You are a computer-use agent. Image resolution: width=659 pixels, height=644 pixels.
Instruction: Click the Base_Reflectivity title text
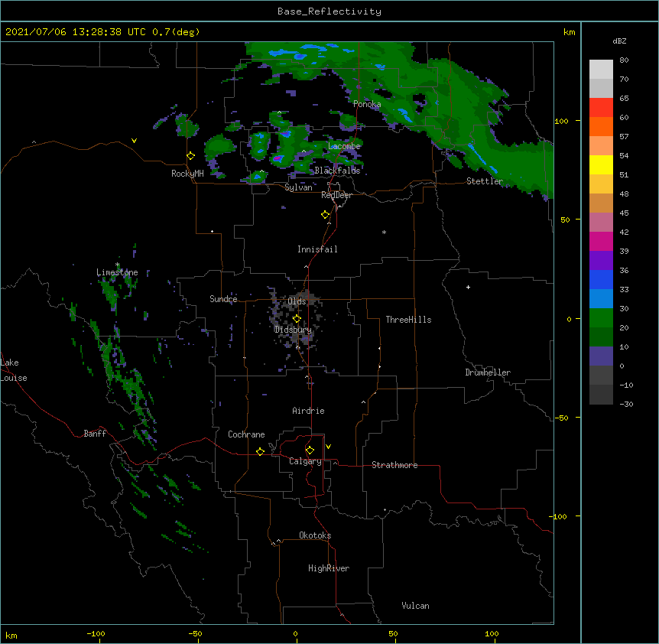pyautogui.click(x=329, y=11)
